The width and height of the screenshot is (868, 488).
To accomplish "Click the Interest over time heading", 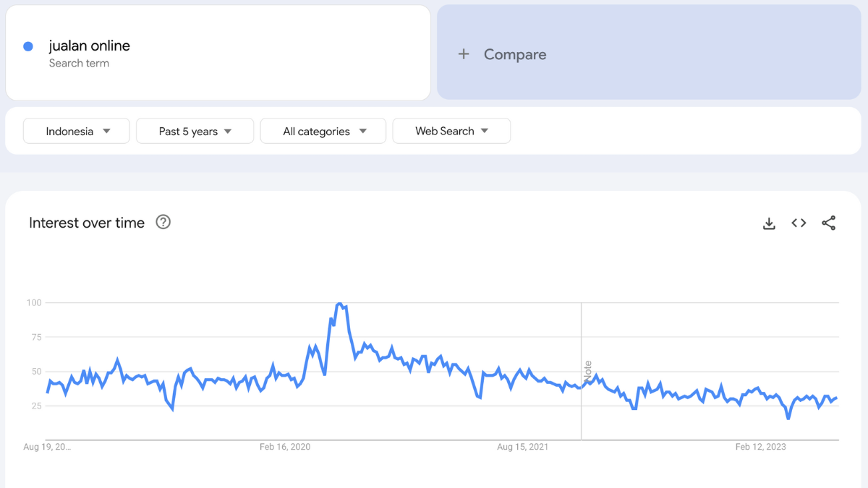I will pos(87,223).
